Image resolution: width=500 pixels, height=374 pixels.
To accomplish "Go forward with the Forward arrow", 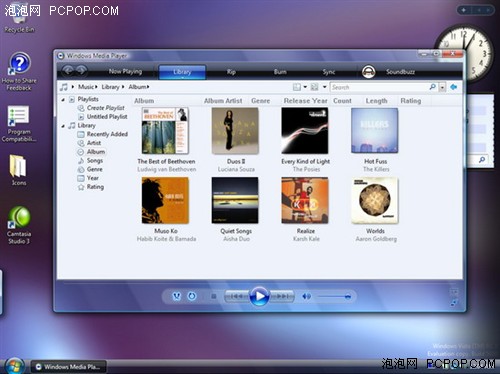I will tap(81, 71).
